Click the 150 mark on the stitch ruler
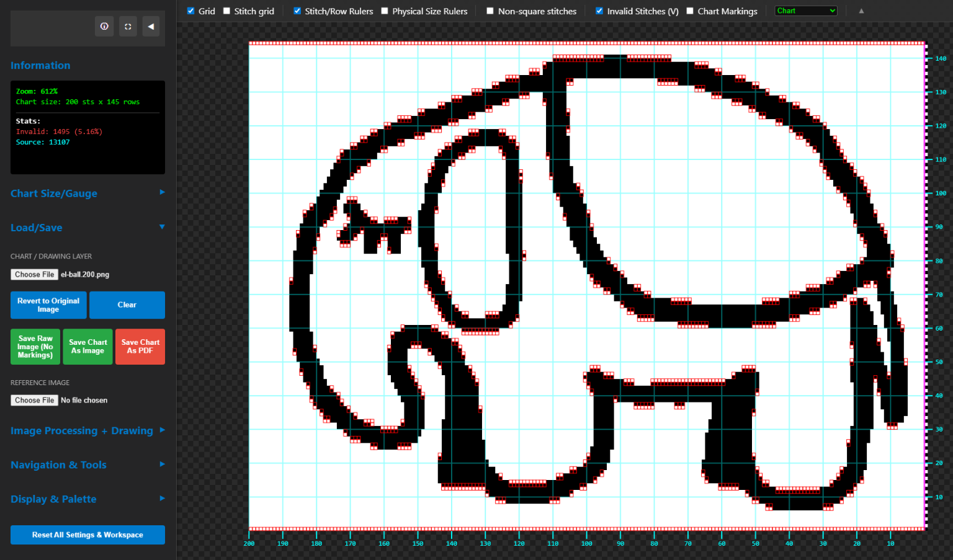Viewport: 953px width, 560px height. [x=418, y=543]
